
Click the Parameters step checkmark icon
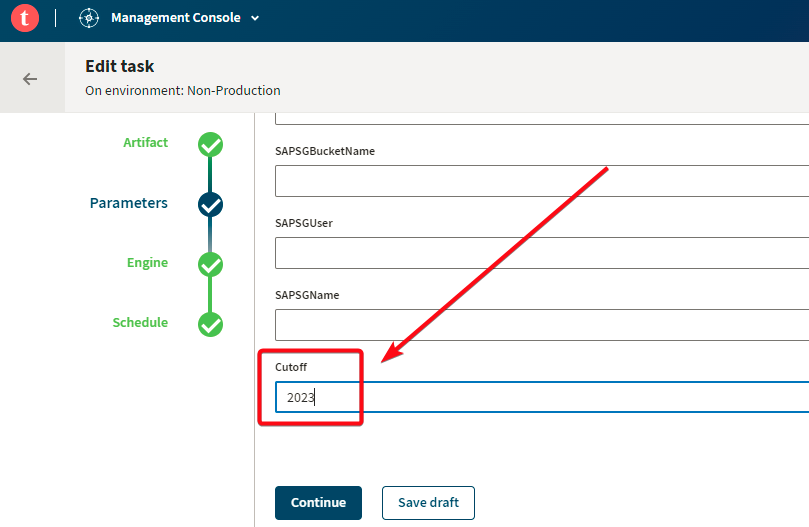pos(211,204)
